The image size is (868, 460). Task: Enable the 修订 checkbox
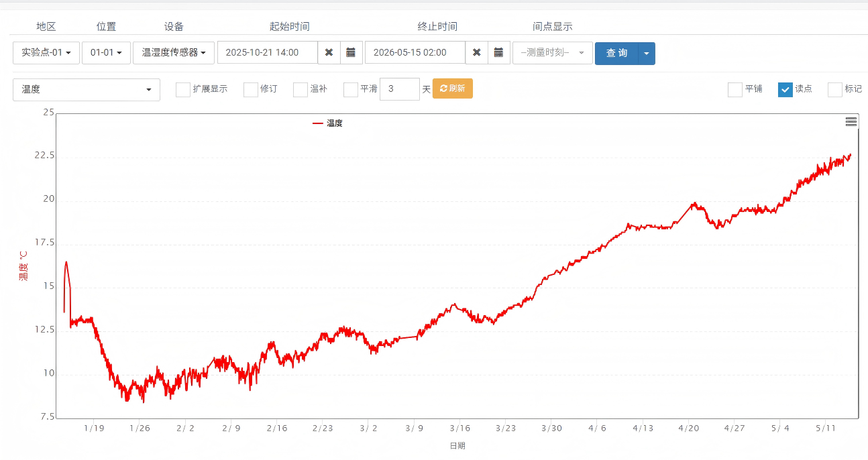click(x=251, y=89)
